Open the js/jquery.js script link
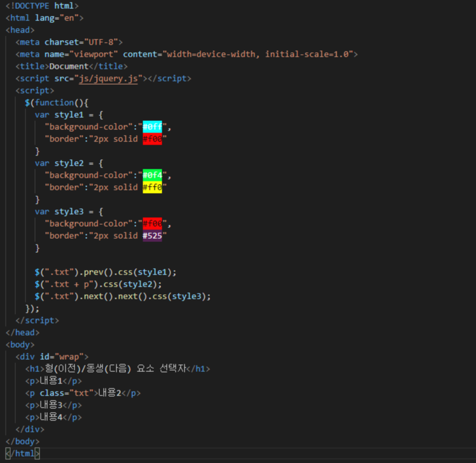The height and width of the screenshot is (463, 476). [108, 78]
